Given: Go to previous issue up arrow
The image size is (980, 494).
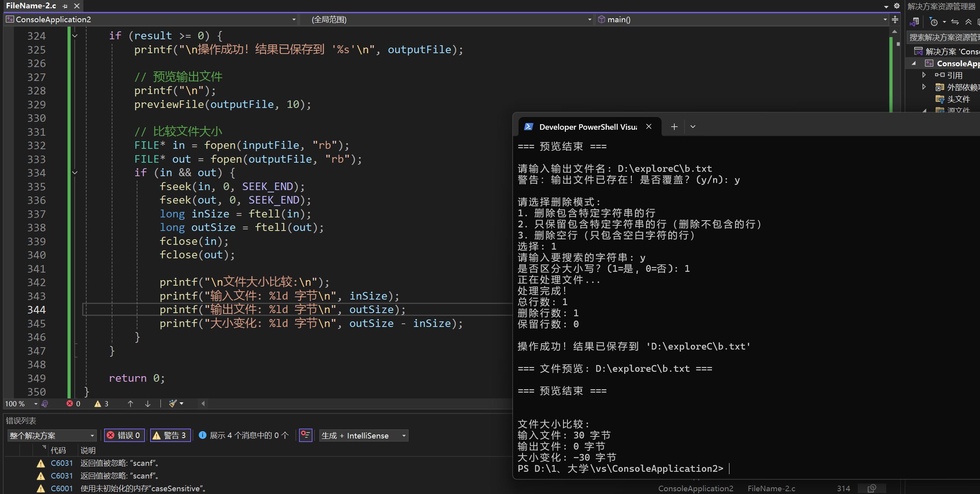Looking at the screenshot, I should (130, 404).
